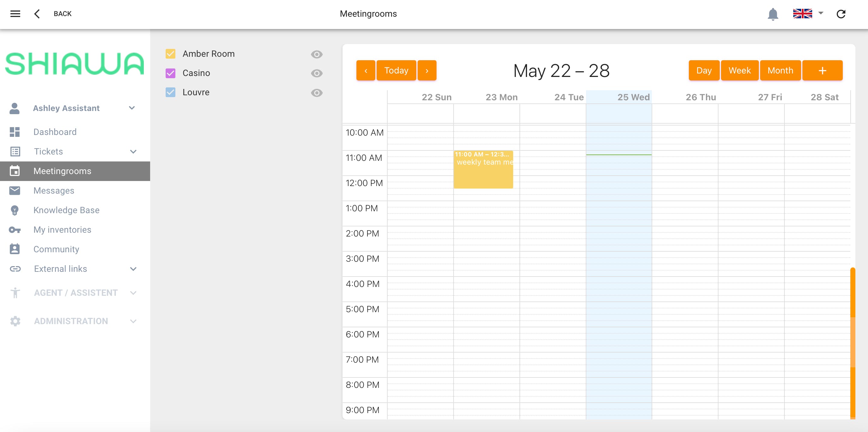Add new booking with plus button
868x432 pixels.
pos(822,70)
